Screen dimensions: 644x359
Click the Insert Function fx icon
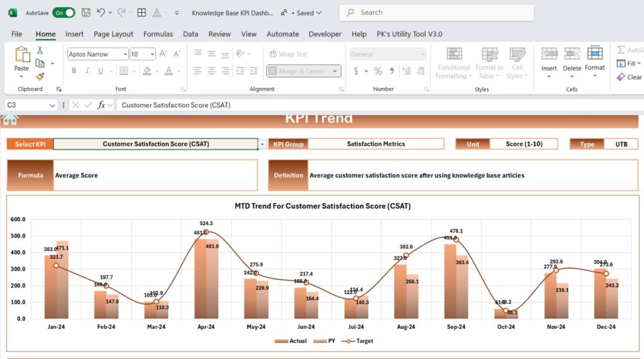(101, 105)
